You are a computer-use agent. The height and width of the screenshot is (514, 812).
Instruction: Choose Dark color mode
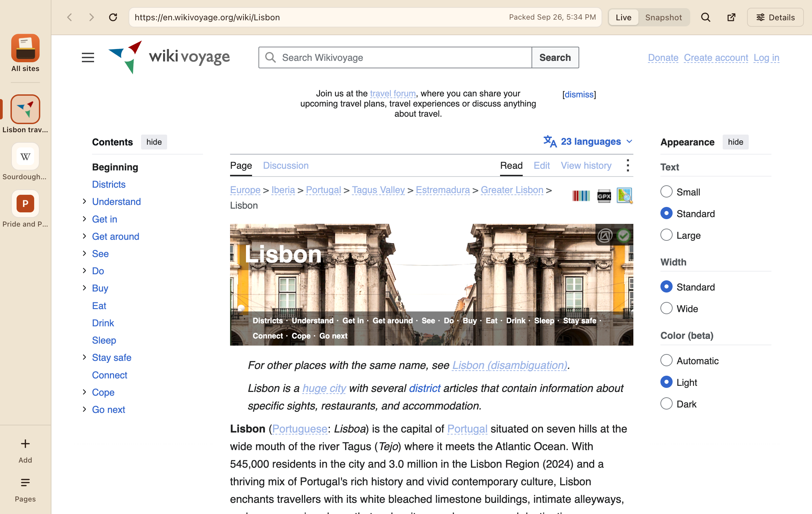click(x=667, y=404)
